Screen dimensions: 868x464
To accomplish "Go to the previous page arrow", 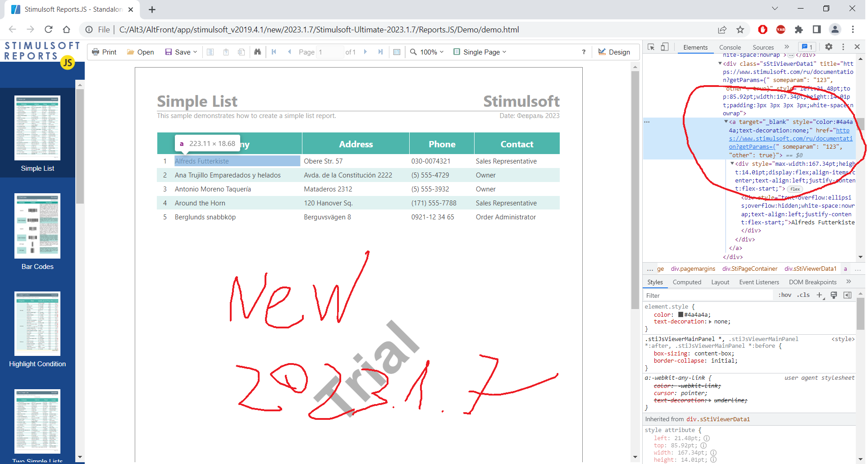I will click(x=289, y=52).
